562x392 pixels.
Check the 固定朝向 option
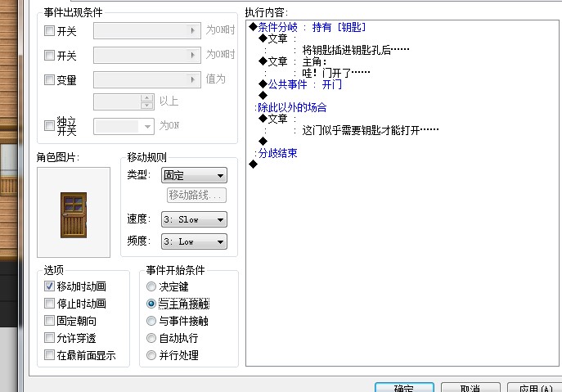49,321
